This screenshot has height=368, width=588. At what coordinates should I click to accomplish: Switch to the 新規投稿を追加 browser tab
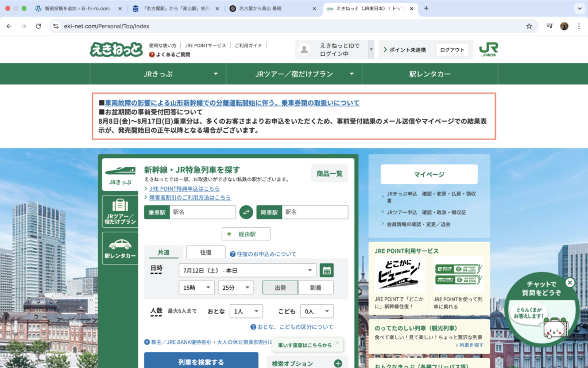tap(79, 8)
